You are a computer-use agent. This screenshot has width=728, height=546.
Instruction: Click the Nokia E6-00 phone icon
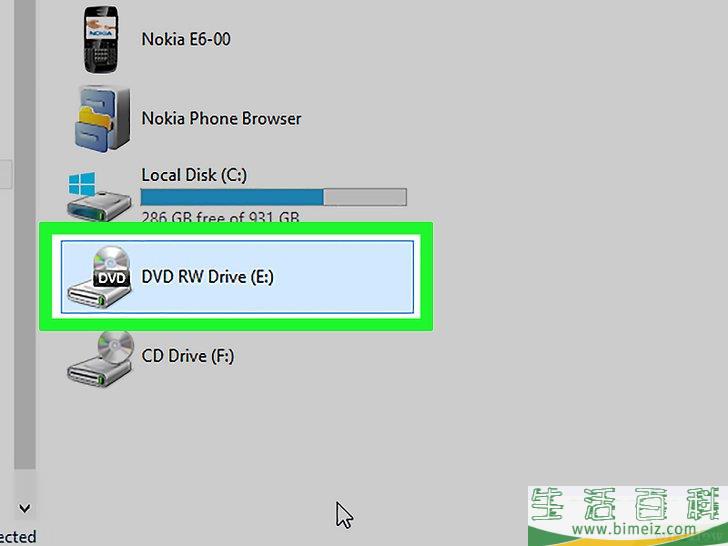[x=101, y=39]
